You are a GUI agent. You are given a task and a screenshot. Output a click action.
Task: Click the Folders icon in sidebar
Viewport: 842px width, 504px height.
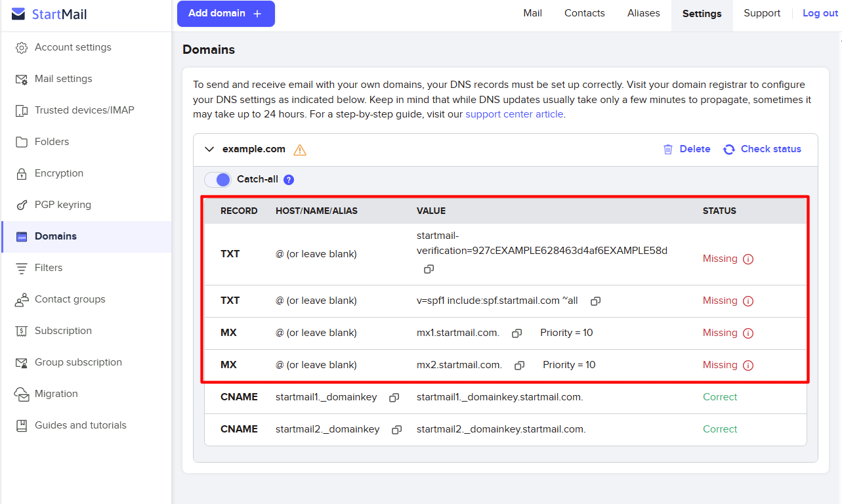pos(22,142)
